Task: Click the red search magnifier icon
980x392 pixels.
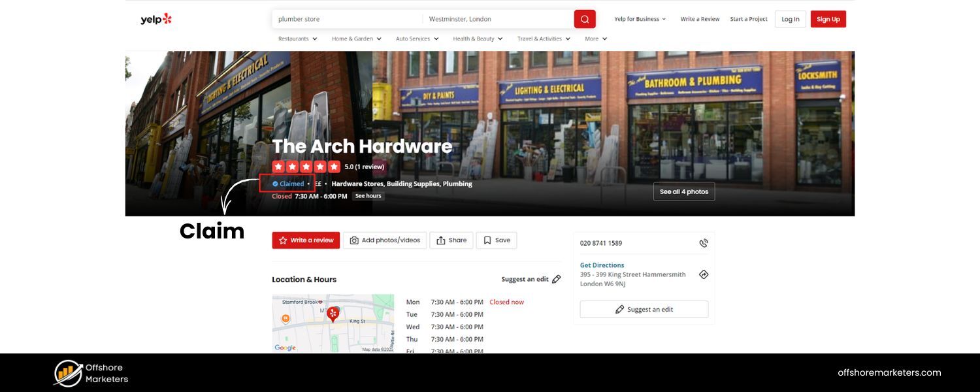Action: [584, 19]
